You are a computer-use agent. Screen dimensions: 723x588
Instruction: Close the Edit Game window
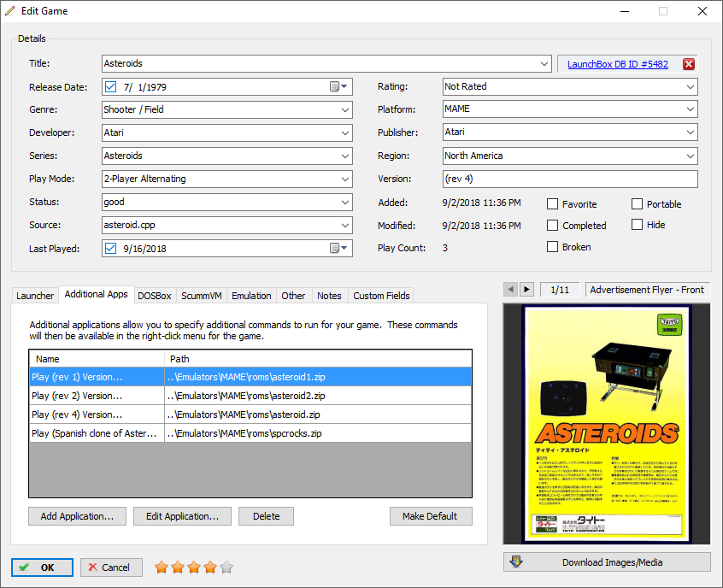pos(702,11)
